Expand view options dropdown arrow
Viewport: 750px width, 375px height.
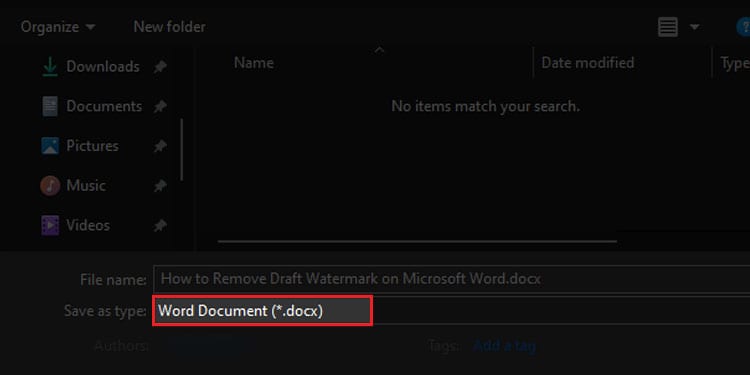tap(694, 27)
